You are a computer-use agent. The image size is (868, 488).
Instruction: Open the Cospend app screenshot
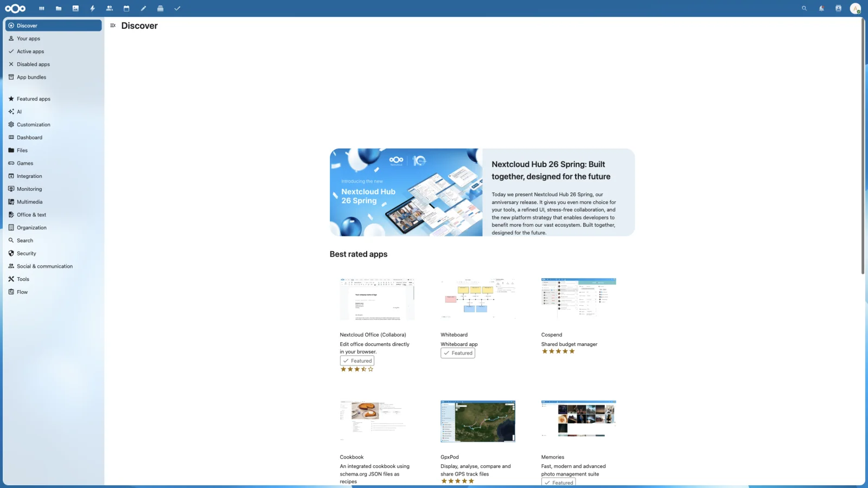coord(578,299)
